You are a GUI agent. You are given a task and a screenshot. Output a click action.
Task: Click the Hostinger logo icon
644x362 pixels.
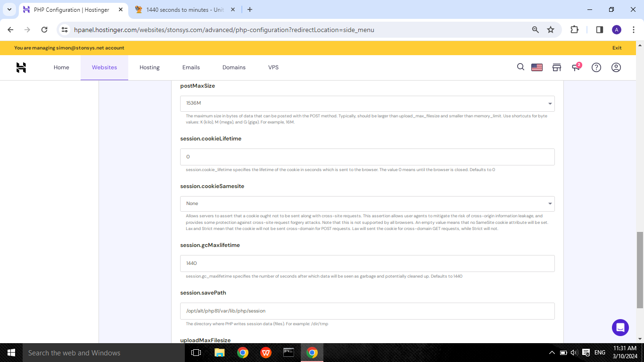pyautogui.click(x=21, y=67)
